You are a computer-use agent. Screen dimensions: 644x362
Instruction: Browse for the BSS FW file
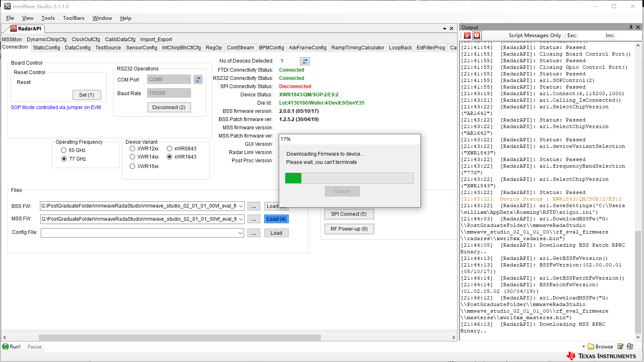[x=254, y=206]
